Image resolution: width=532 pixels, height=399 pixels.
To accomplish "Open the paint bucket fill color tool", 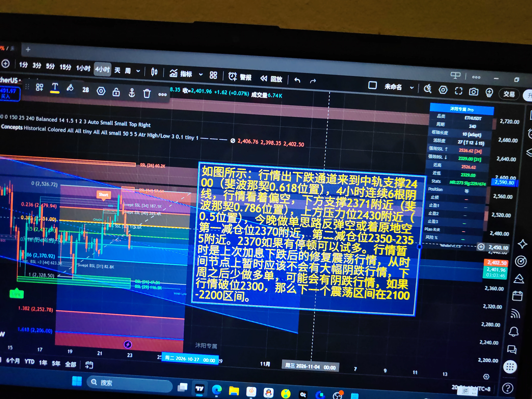I will (x=70, y=88).
